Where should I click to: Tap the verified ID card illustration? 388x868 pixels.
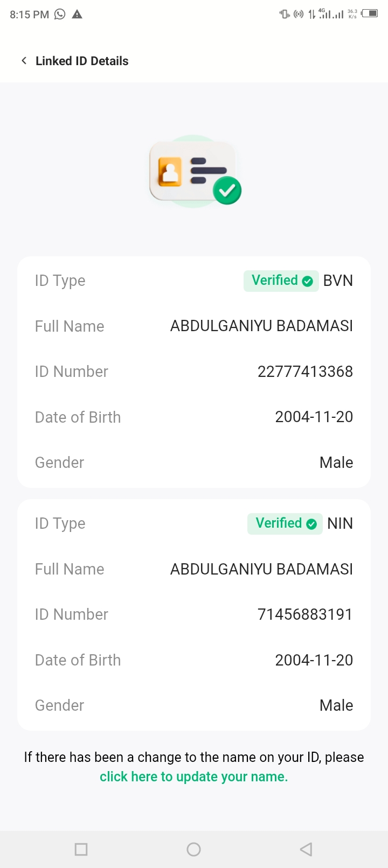(x=195, y=172)
